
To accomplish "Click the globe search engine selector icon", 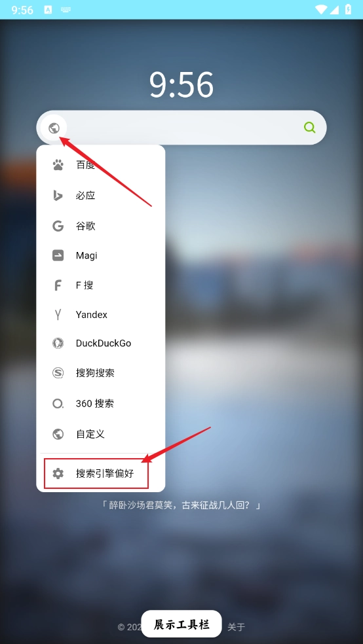I will 54,128.
